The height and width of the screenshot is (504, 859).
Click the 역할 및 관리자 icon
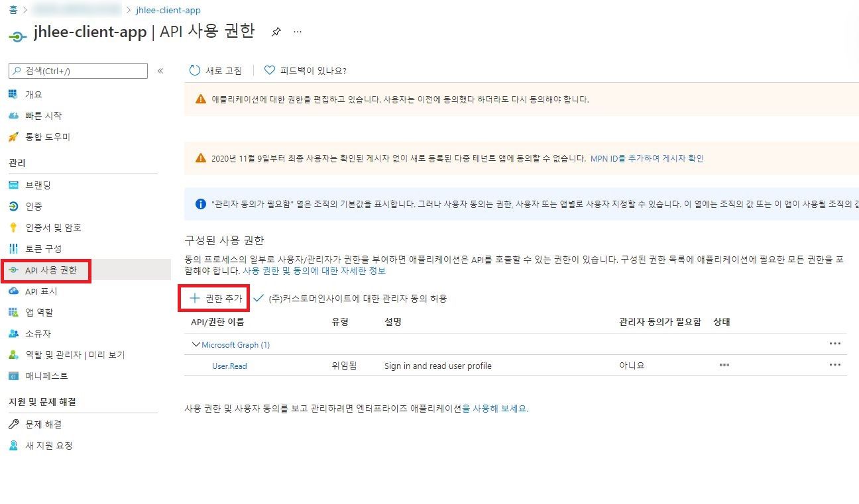(x=13, y=354)
